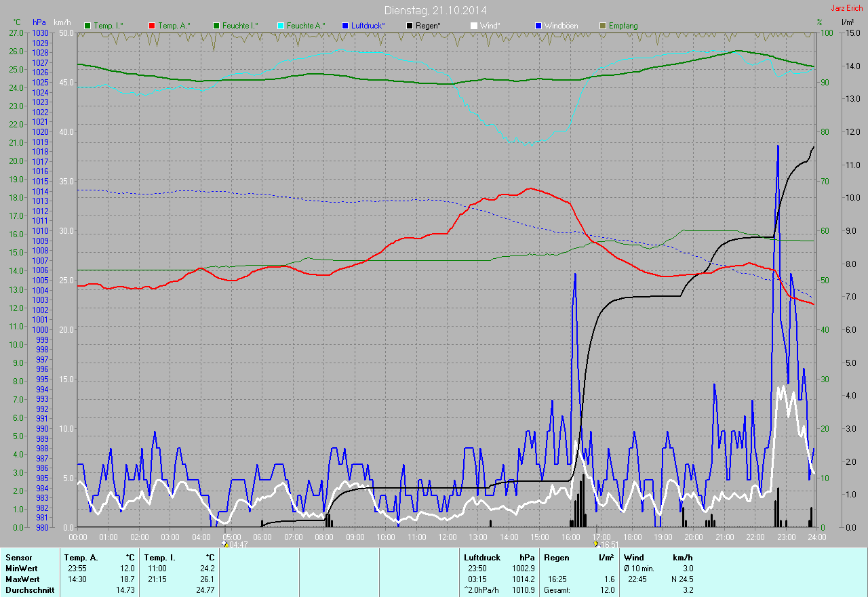The height and width of the screenshot is (597, 868).
Task: Click the "00:00" time axis label
Action: click(78, 537)
